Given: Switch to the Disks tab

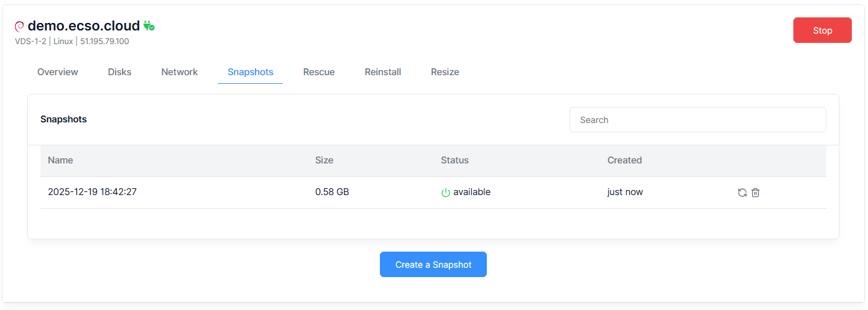Looking at the screenshot, I should pyautogui.click(x=119, y=72).
